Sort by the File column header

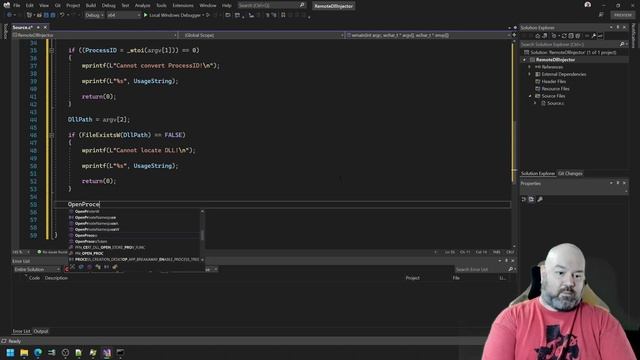tap(456, 278)
